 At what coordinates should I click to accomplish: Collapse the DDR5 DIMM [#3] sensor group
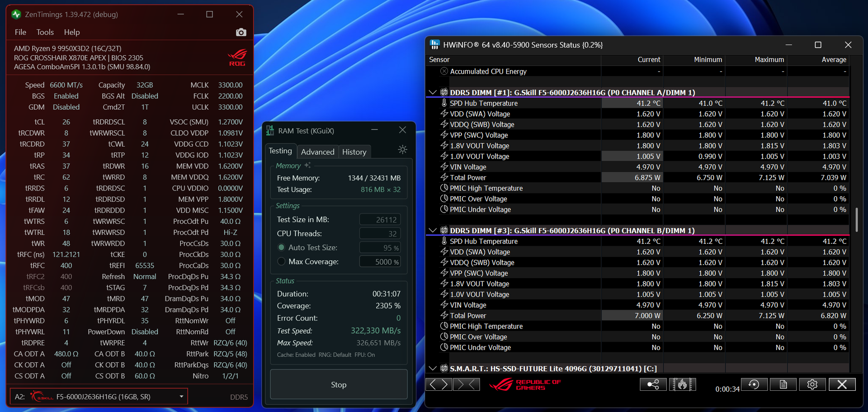pos(432,230)
